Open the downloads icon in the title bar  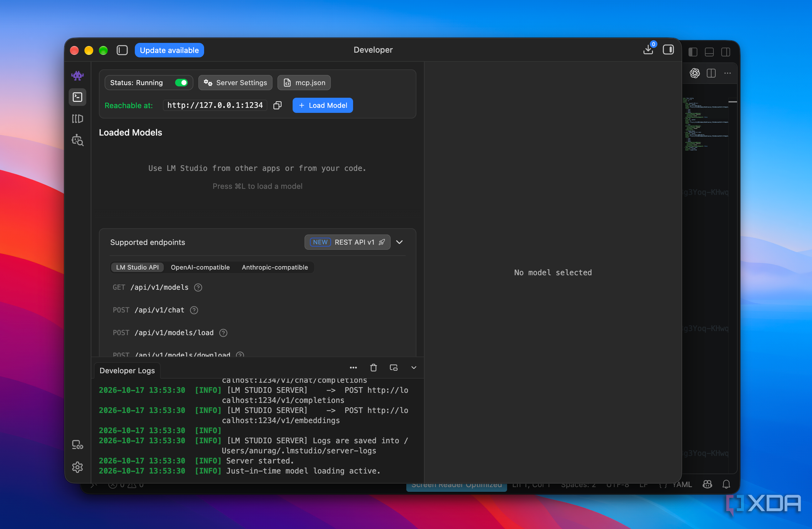pos(648,50)
